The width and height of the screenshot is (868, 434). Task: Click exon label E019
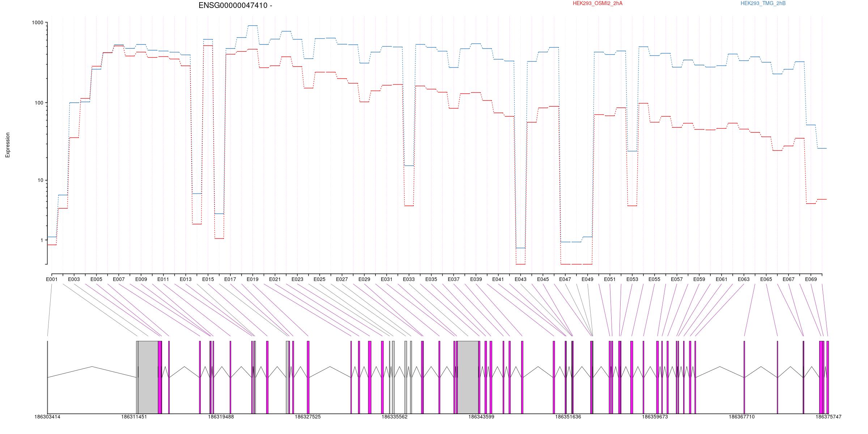pos(252,279)
